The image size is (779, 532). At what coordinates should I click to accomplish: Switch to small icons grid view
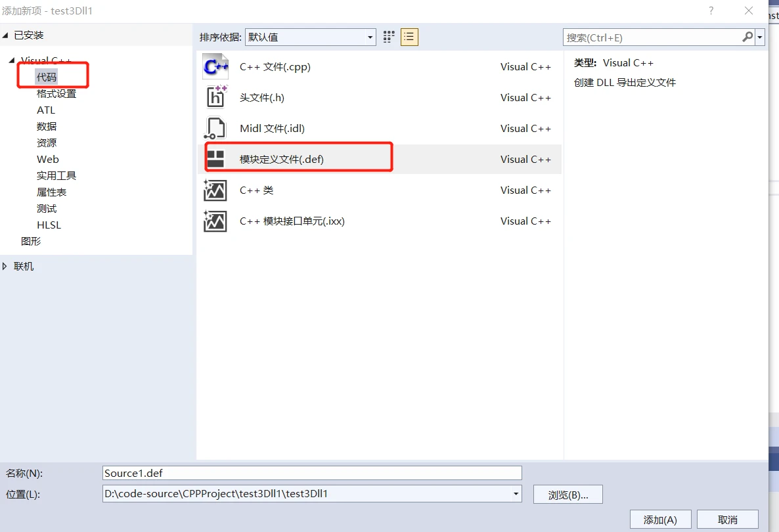389,37
